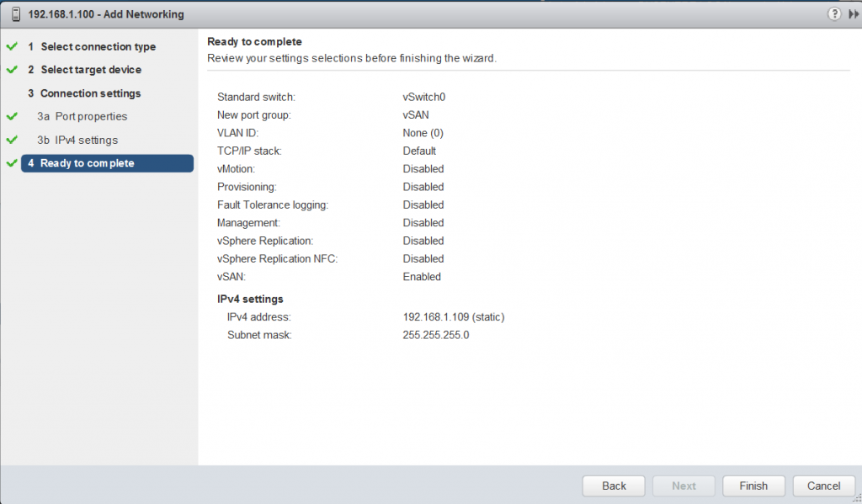Click the Disabled value for vSphere Replication NFC

coord(423,259)
